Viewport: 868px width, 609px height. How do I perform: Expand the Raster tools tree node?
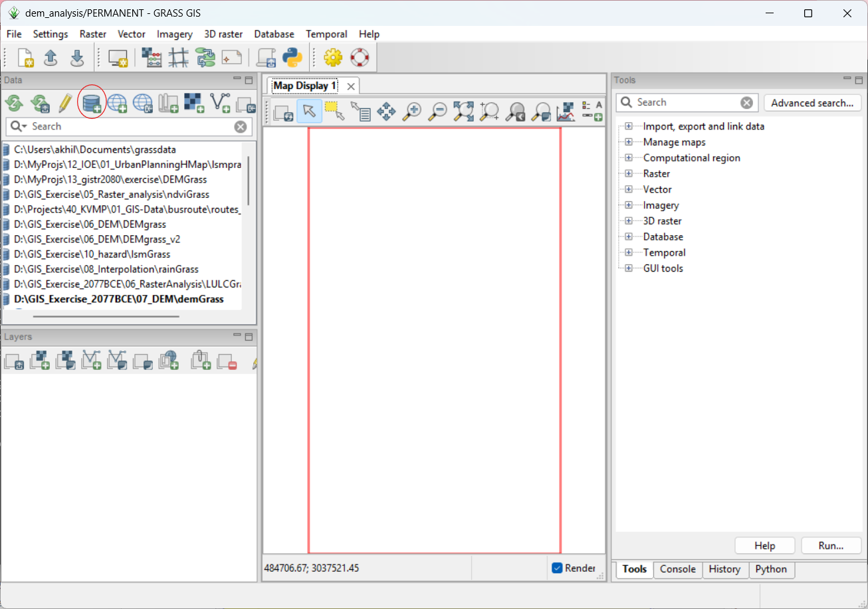[x=628, y=173]
